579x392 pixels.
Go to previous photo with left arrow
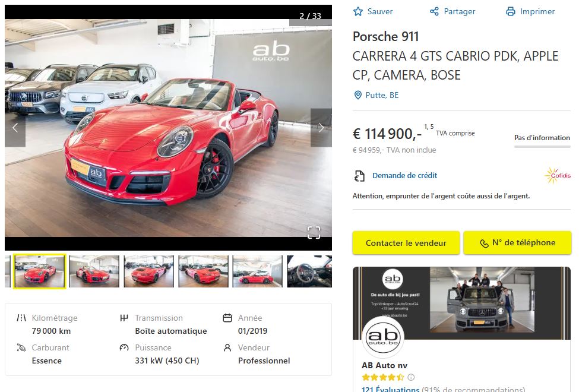(15, 128)
